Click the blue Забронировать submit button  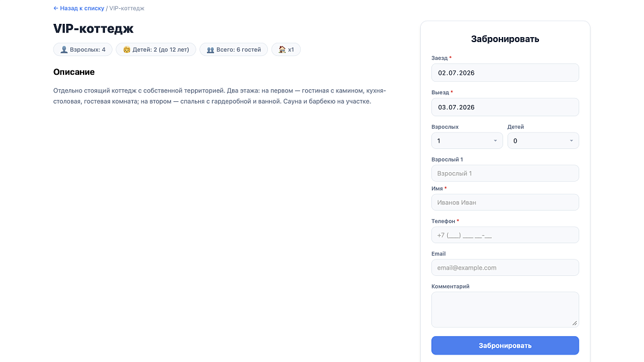click(x=505, y=346)
